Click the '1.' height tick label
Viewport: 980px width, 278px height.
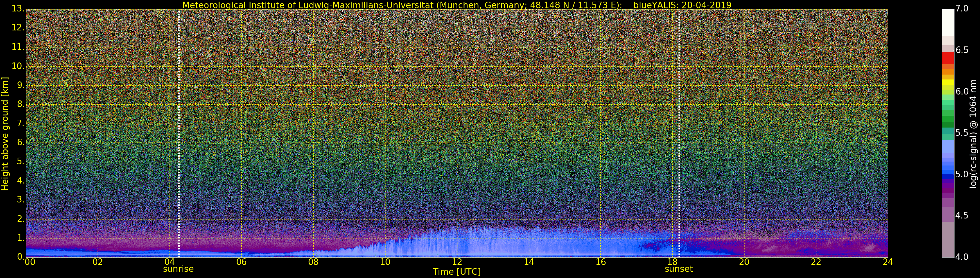(21, 238)
